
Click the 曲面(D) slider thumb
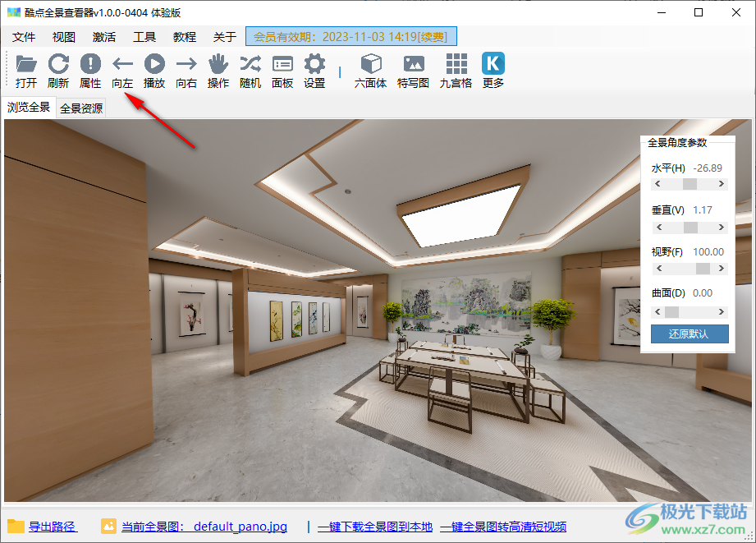(671, 312)
